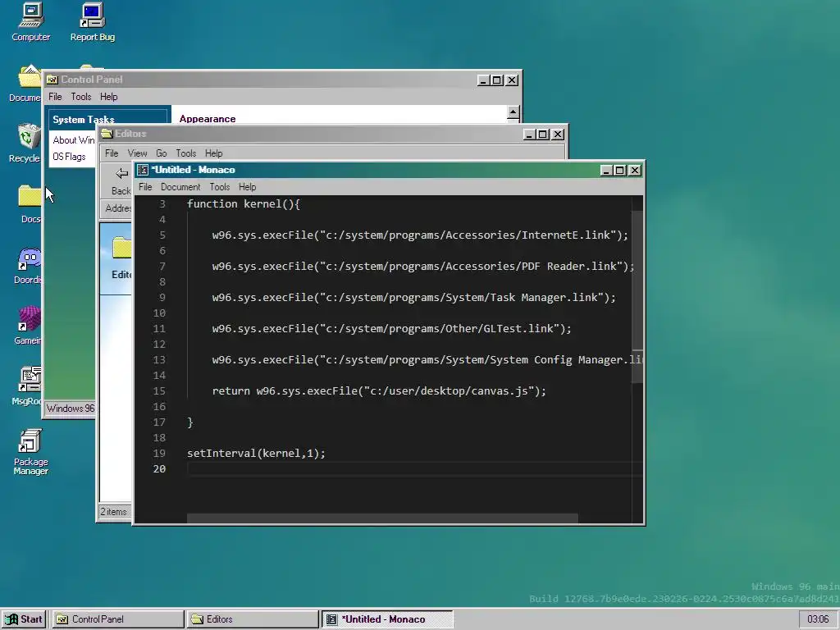
Task: Activate Untitled - Monaco taskbar button
Action: 387,619
